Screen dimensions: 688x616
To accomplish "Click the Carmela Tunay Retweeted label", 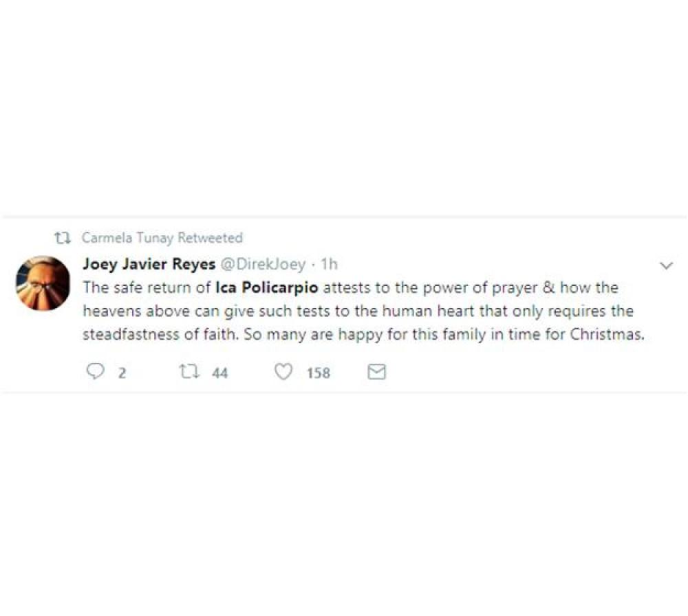I will pyautogui.click(x=162, y=238).
